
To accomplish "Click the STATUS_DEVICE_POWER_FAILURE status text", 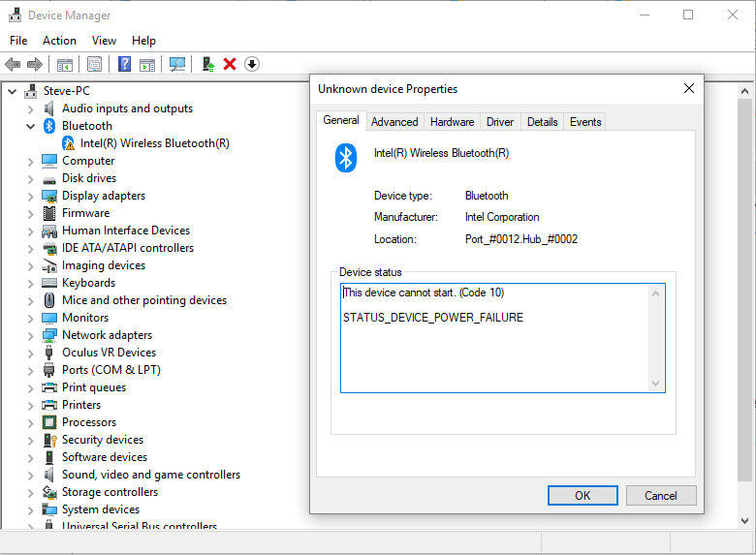I will [x=433, y=318].
